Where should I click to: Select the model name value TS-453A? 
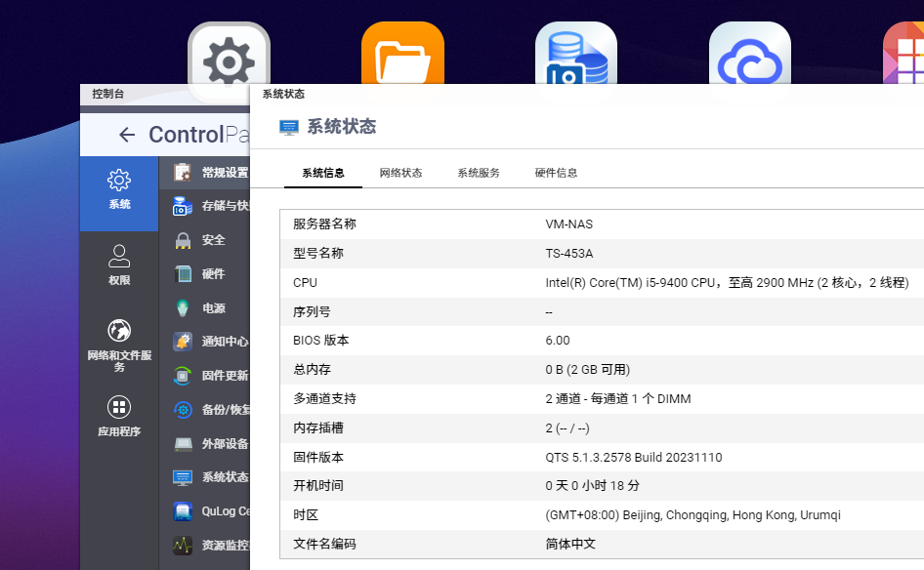(568, 254)
